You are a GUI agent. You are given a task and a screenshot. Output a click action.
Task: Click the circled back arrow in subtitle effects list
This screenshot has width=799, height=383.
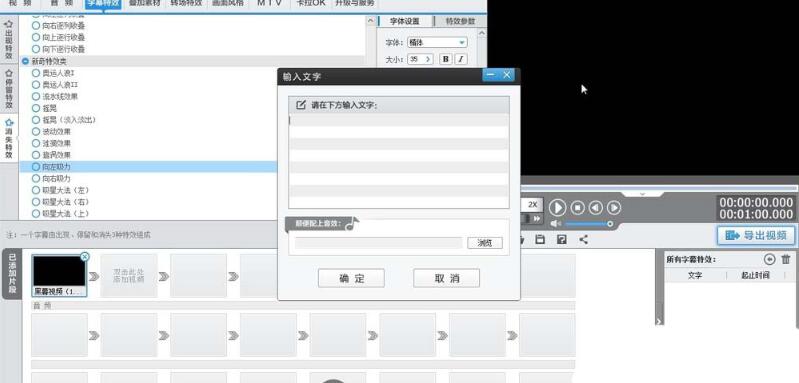pyautogui.click(x=769, y=259)
